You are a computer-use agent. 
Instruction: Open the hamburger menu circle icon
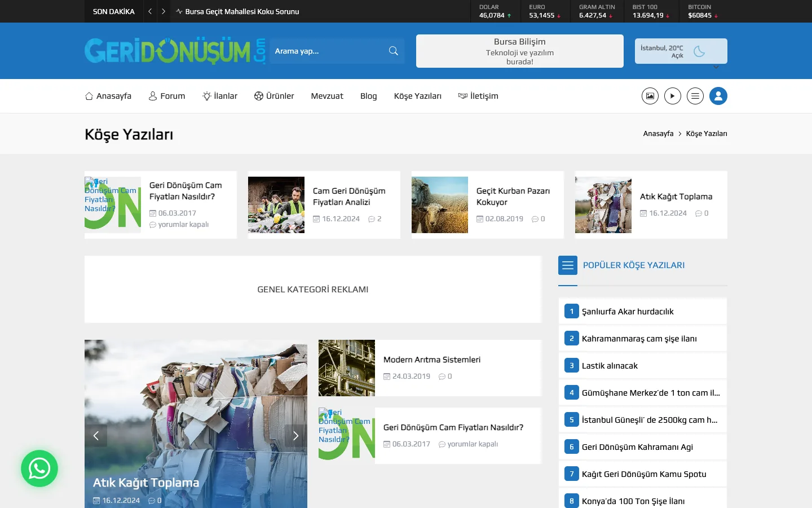[695, 96]
